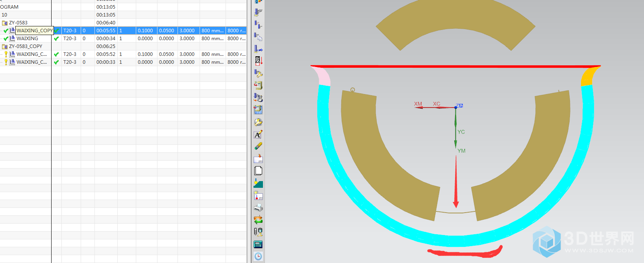Open the end mill cutters tool icon
The image size is (644, 263).
pos(258,232)
